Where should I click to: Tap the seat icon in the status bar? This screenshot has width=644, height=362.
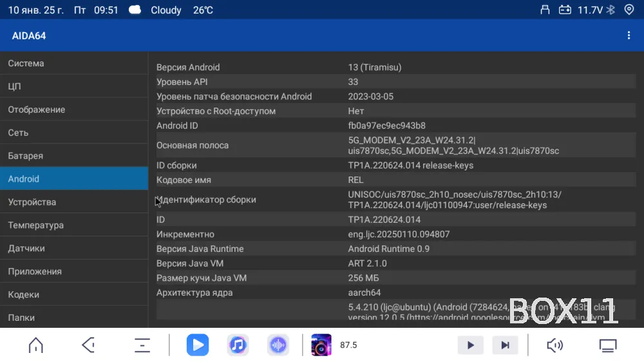pos(545,10)
